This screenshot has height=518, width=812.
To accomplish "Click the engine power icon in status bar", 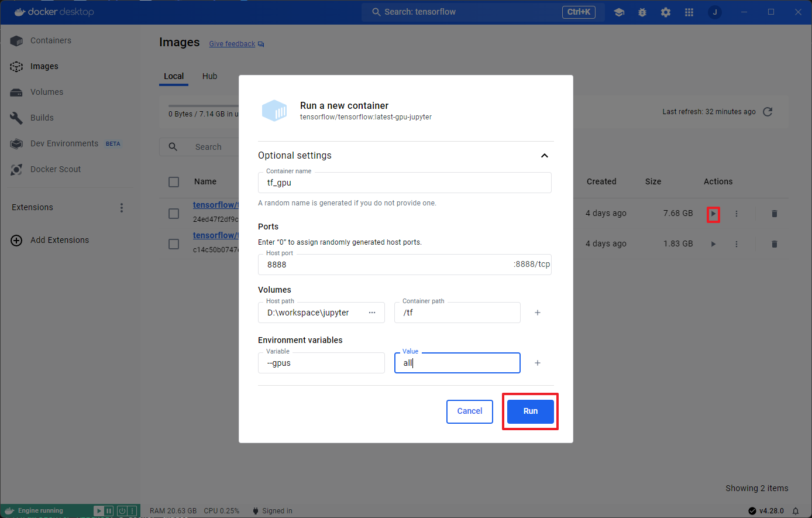I will 122,511.
